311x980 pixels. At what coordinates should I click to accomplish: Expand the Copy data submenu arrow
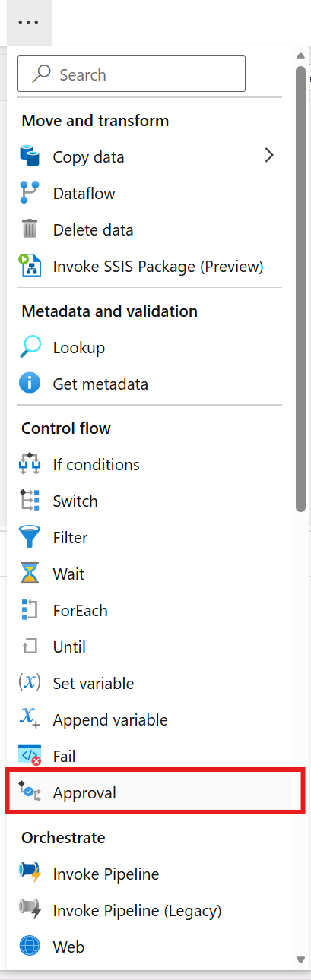tap(268, 156)
